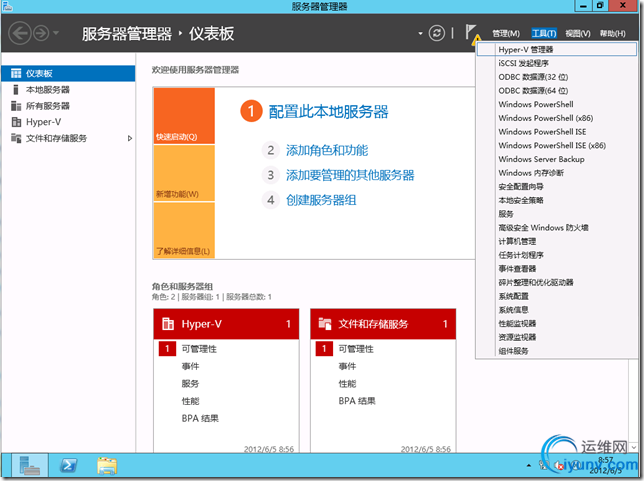Open the 视图(V) menu
The image size is (644, 481).
[578, 33]
